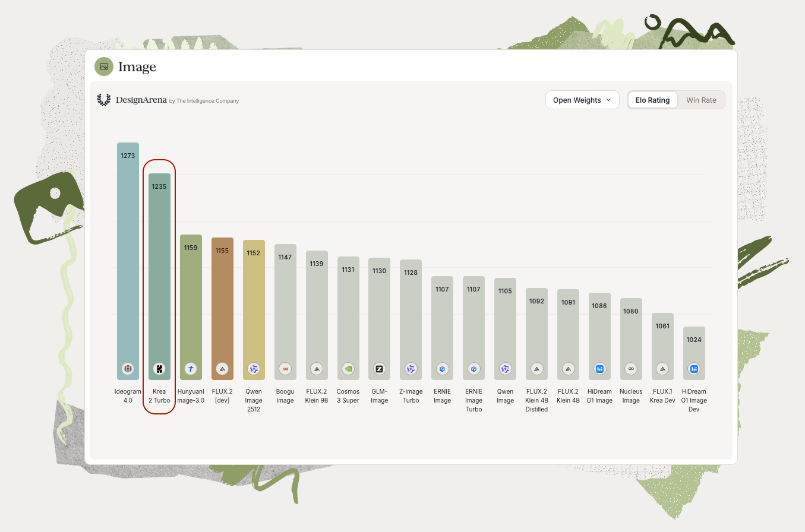Select the GLM-Image Z logo icon
The image size is (805, 532).
tap(379, 369)
